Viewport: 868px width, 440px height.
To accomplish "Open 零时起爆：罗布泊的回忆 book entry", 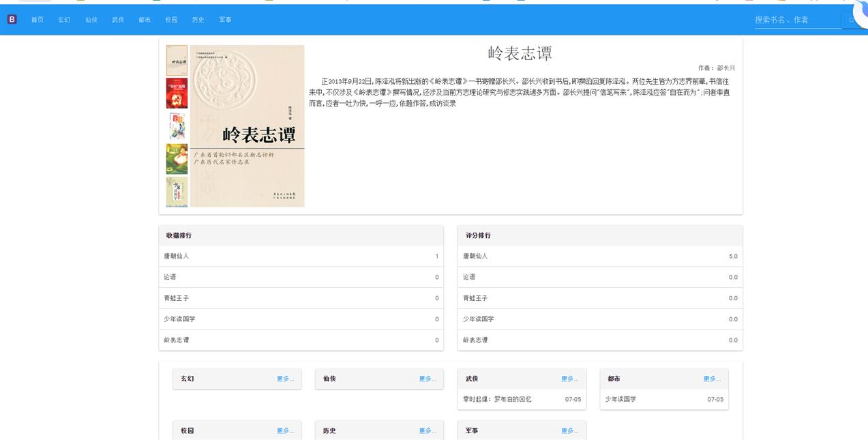I will (497, 399).
